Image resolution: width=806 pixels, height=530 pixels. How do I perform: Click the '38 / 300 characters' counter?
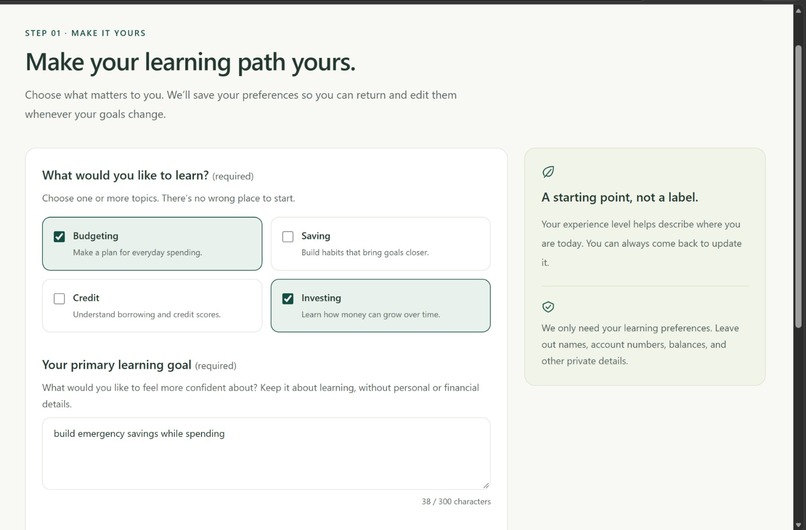click(x=456, y=502)
